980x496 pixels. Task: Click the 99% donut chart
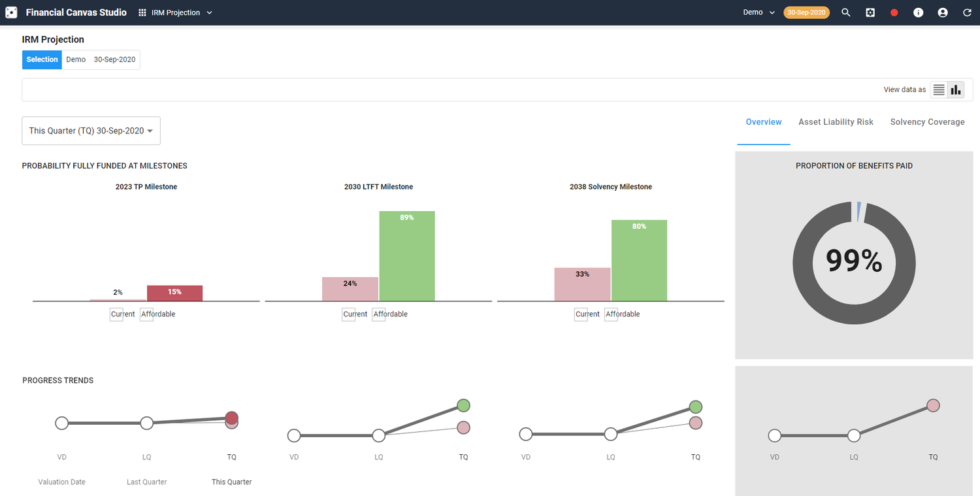854,263
